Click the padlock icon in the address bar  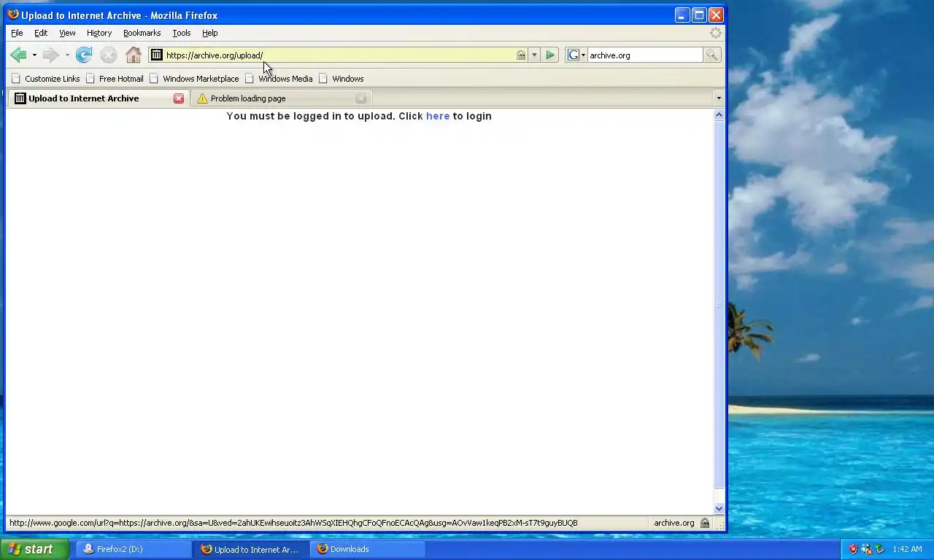click(521, 55)
